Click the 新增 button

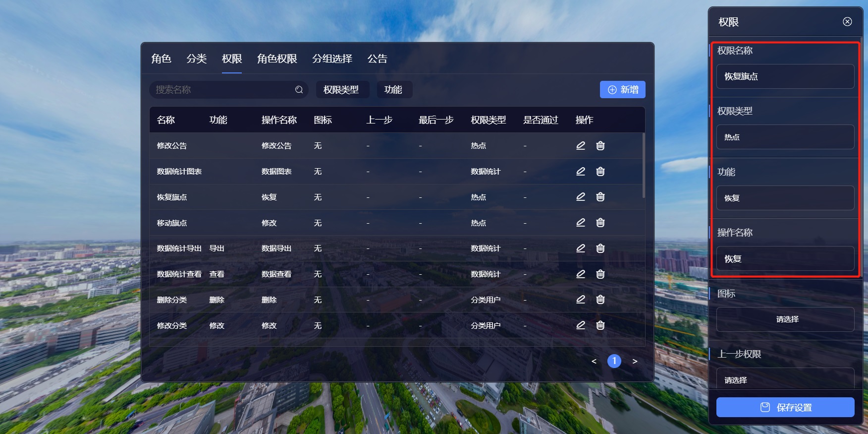tap(623, 90)
